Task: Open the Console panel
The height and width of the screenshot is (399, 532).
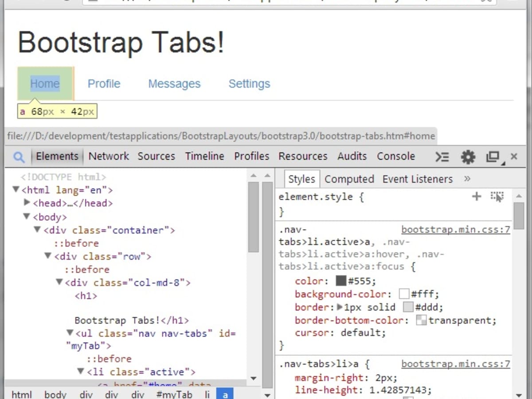Action: click(x=396, y=156)
